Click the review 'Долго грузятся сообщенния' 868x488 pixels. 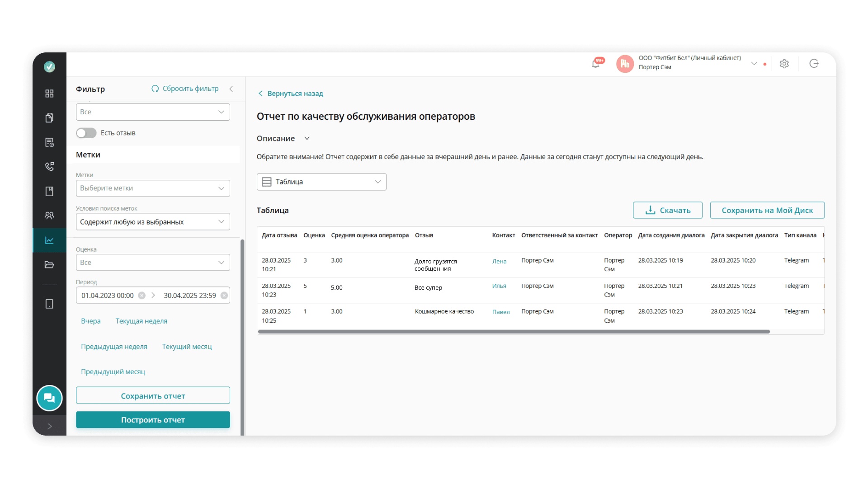pos(436,265)
